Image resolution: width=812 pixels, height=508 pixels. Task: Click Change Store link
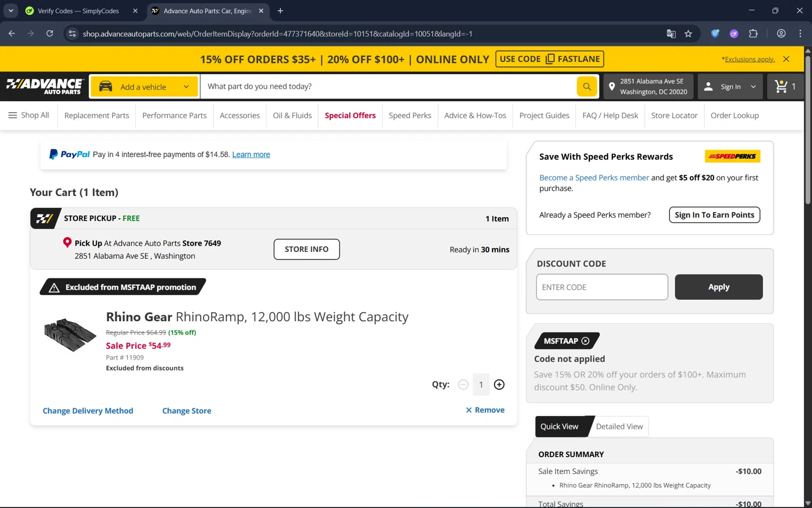(187, 411)
